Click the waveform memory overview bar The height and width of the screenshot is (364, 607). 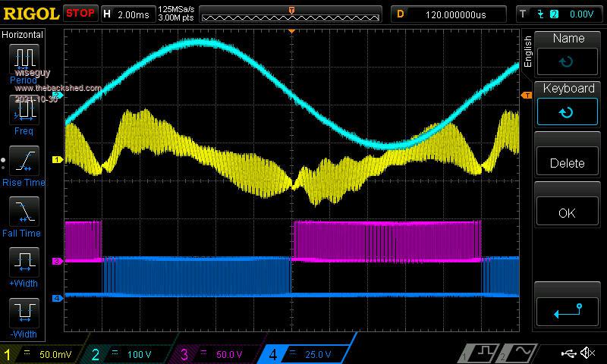(x=291, y=14)
